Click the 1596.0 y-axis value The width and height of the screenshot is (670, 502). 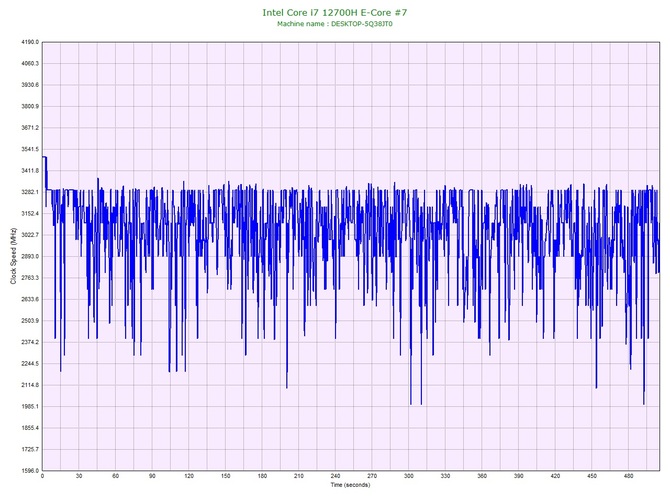pyautogui.click(x=30, y=471)
